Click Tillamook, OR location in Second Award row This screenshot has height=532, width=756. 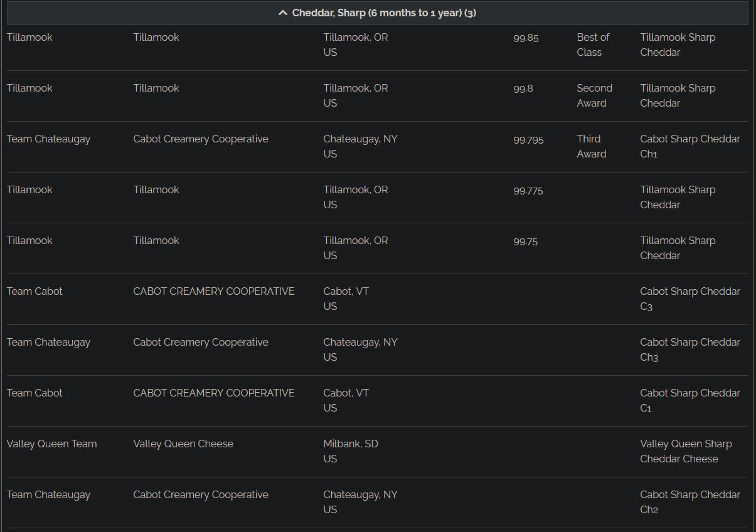(356, 95)
